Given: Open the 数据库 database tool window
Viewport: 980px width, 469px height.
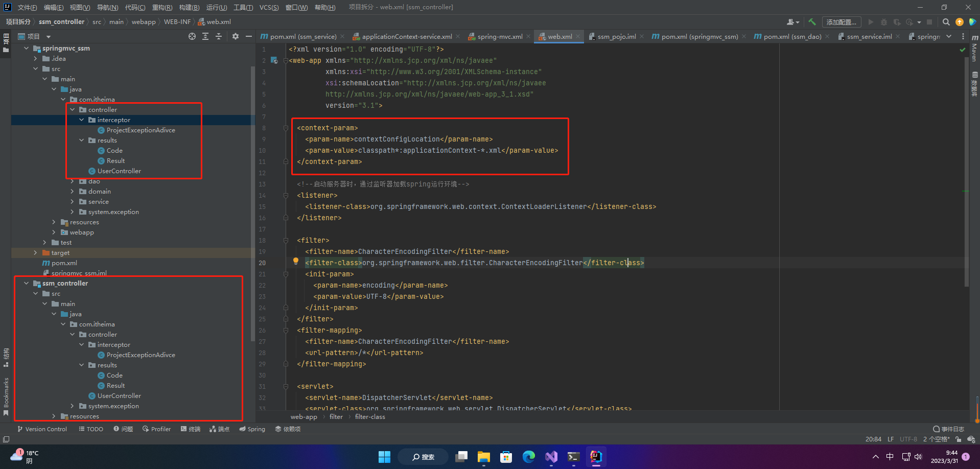Looking at the screenshot, I should coord(975,84).
